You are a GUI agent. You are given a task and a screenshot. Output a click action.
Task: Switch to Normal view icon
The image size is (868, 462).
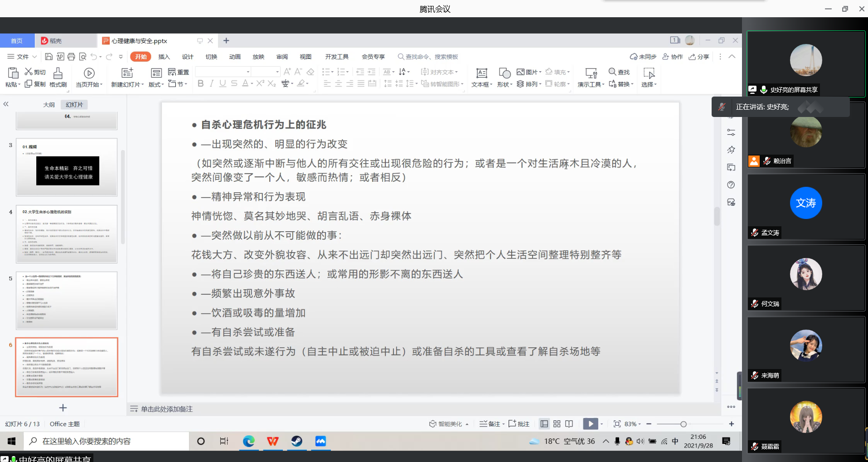coord(544,424)
